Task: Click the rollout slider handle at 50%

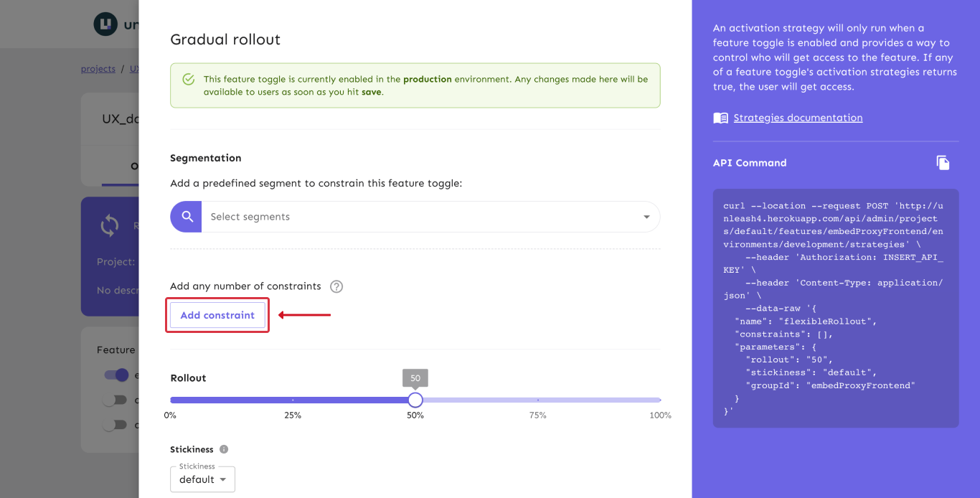Action: click(x=415, y=400)
